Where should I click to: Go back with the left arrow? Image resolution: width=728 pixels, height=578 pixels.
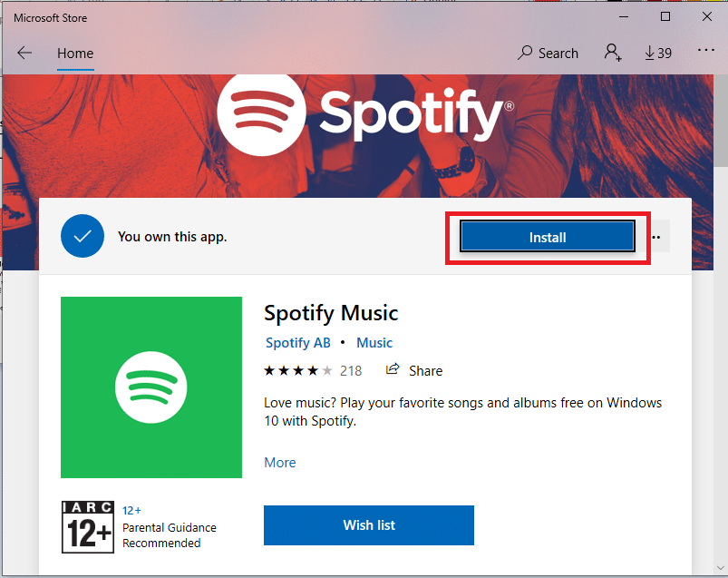click(24, 53)
